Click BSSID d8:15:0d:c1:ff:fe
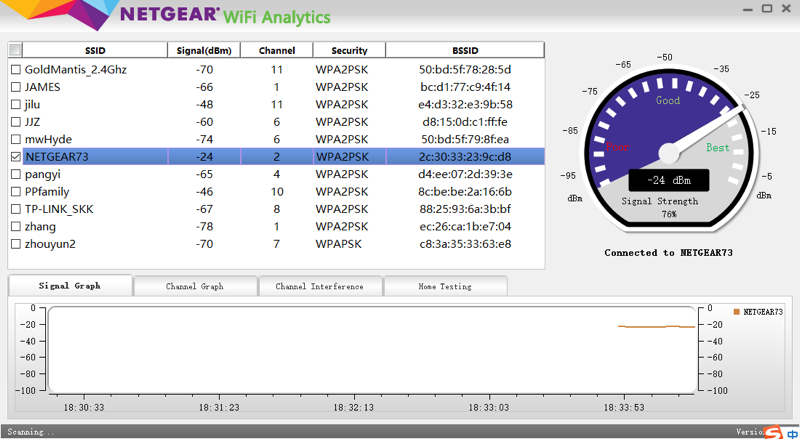Viewport: 800px width, 439px height. point(465,122)
